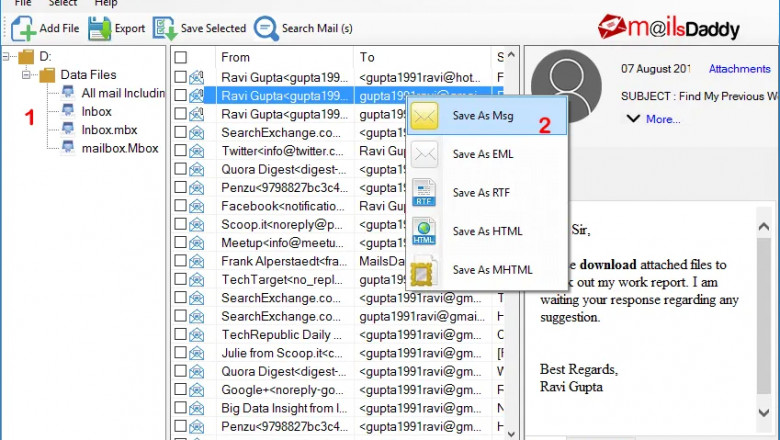The image size is (780, 440).
Task: Open the Select menu
Action: point(63,4)
